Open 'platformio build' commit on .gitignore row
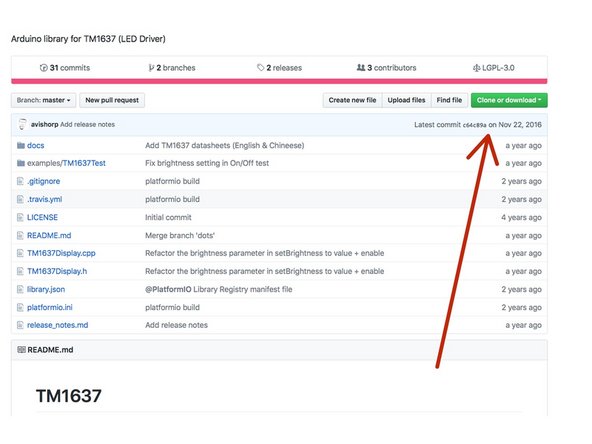Screen dimensions: 592x444 173,181
